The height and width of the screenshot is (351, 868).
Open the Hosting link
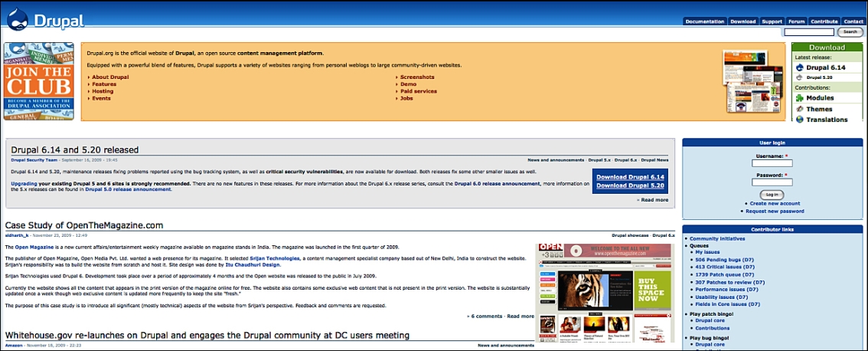pyautogui.click(x=103, y=91)
